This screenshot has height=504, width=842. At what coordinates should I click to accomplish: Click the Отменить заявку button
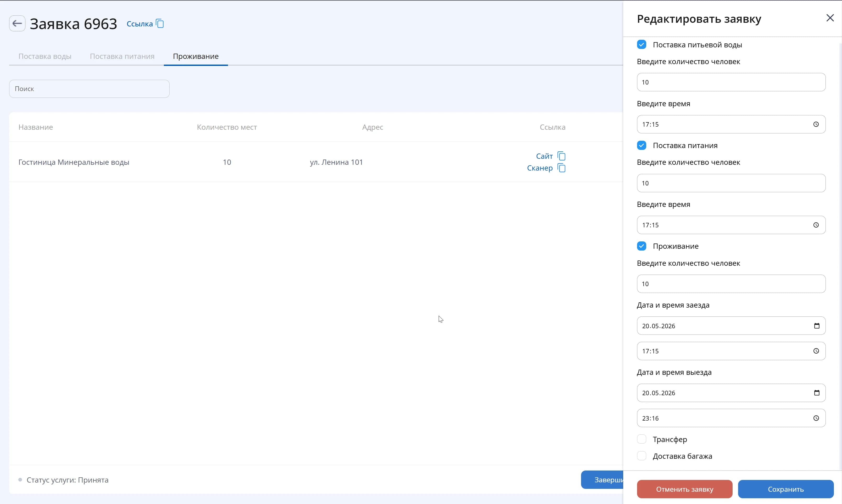coord(684,489)
